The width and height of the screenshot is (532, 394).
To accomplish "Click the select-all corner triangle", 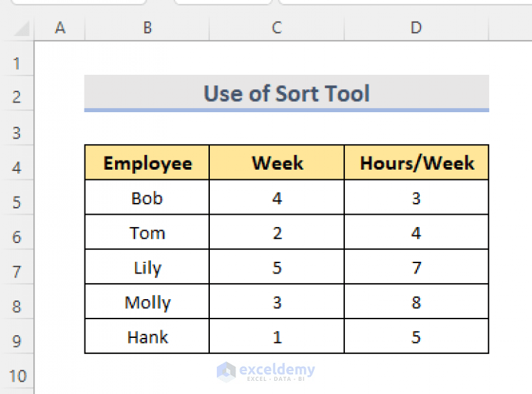I will coord(21,28).
